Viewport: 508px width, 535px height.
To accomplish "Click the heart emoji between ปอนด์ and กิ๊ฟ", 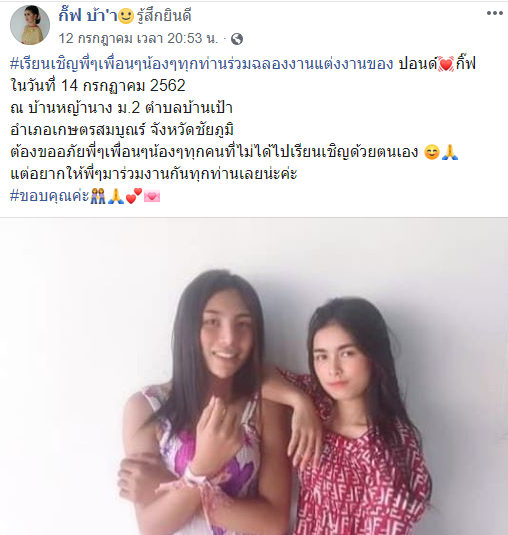I will click(x=446, y=64).
